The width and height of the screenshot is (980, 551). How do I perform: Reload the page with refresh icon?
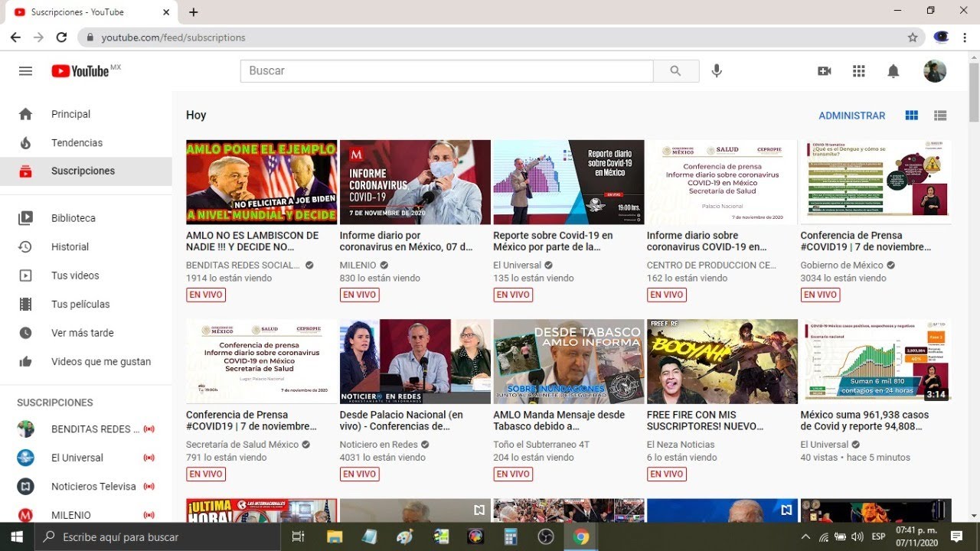click(61, 37)
